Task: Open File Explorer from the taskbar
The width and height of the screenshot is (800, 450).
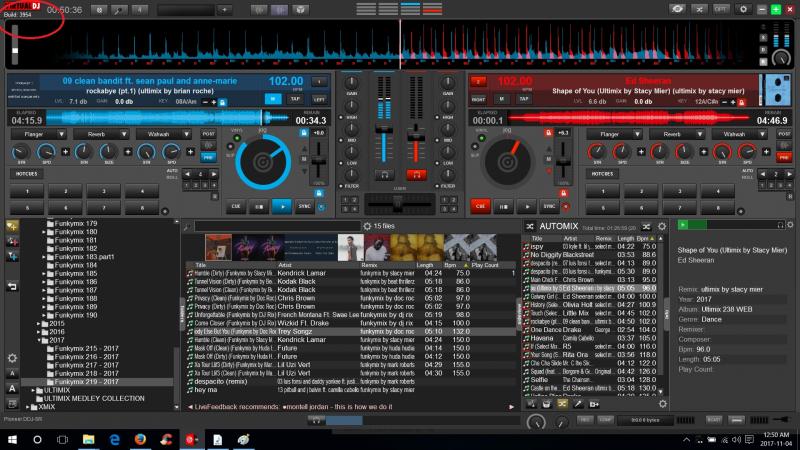Action: pyautogui.click(x=89, y=439)
